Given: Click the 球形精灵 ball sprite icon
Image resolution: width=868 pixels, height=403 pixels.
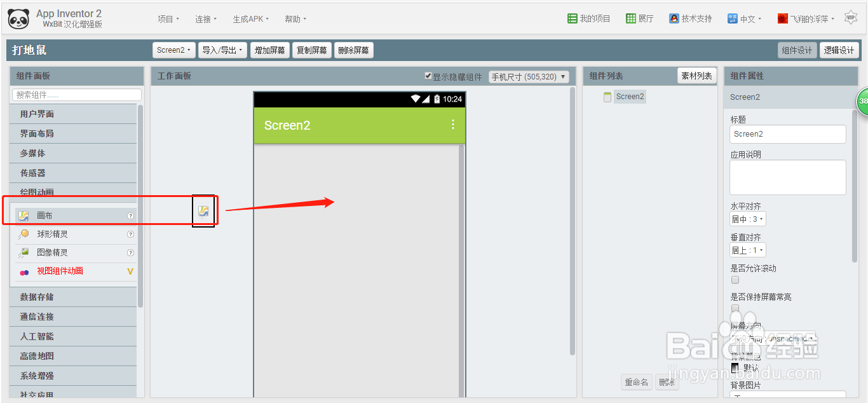Looking at the screenshot, I should pos(24,234).
